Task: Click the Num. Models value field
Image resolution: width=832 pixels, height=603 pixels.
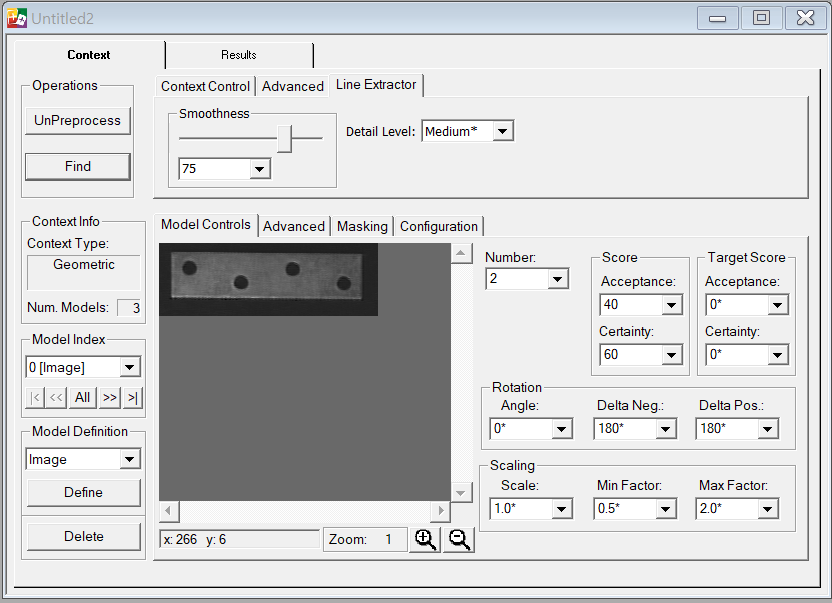Action: pos(129,308)
